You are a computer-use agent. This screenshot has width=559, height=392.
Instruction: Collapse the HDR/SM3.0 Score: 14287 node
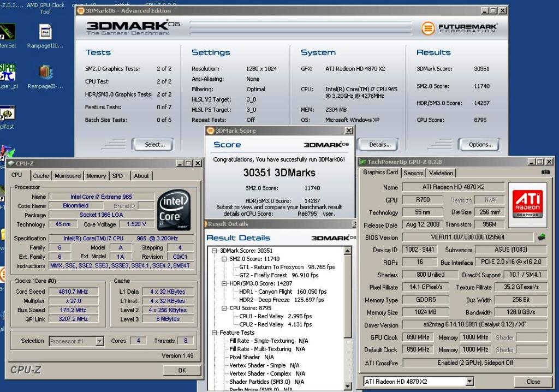[224, 283]
